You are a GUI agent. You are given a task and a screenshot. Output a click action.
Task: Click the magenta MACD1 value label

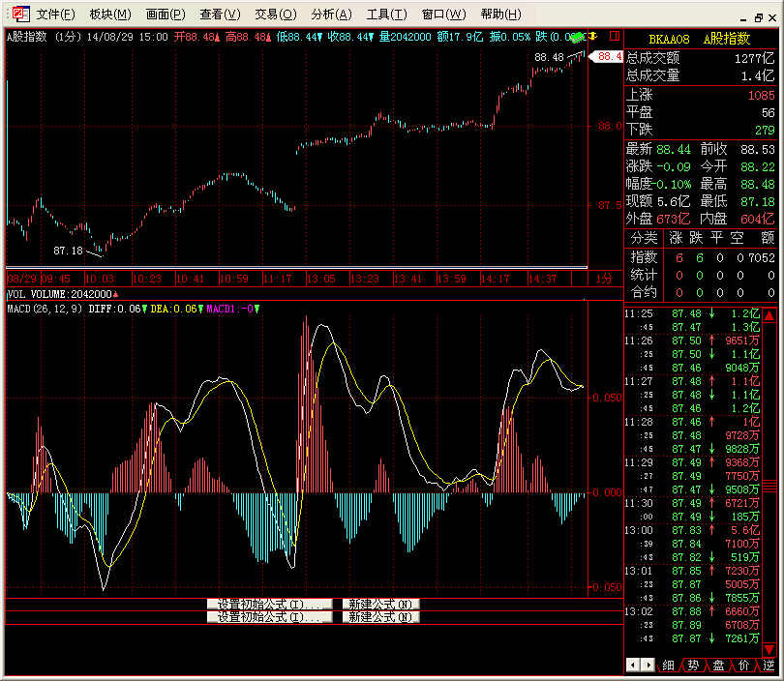(x=230, y=309)
